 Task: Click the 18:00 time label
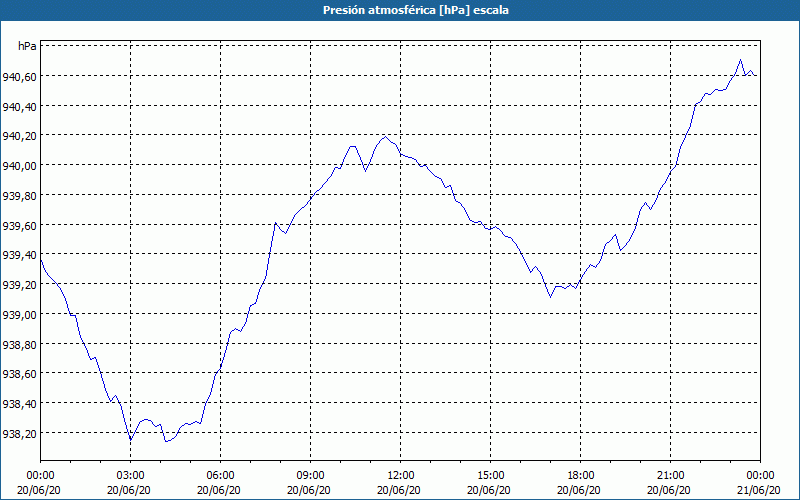(580, 474)
